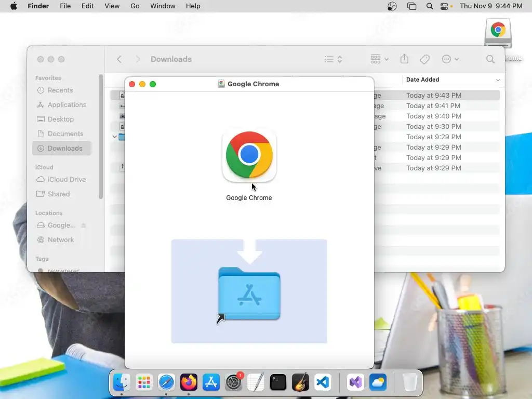Launch Visual Studio Code from the Dock

point(323,382)
